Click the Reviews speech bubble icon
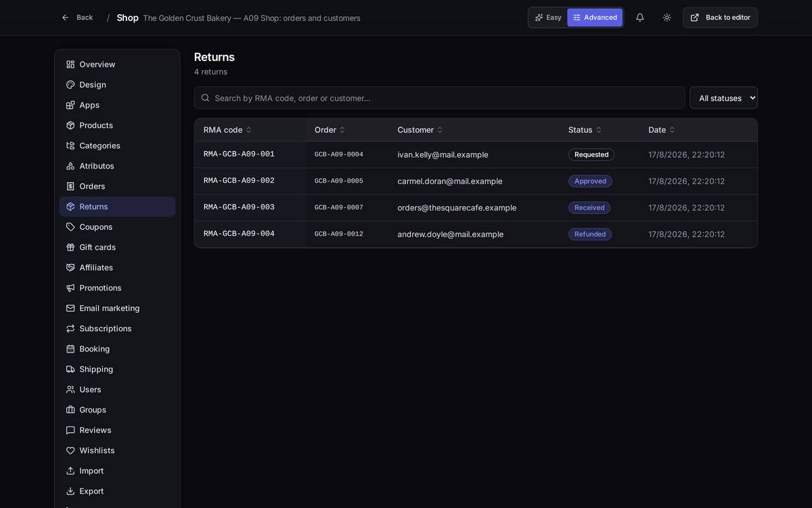This screenshot has height=508, width=812. (70, 430)
